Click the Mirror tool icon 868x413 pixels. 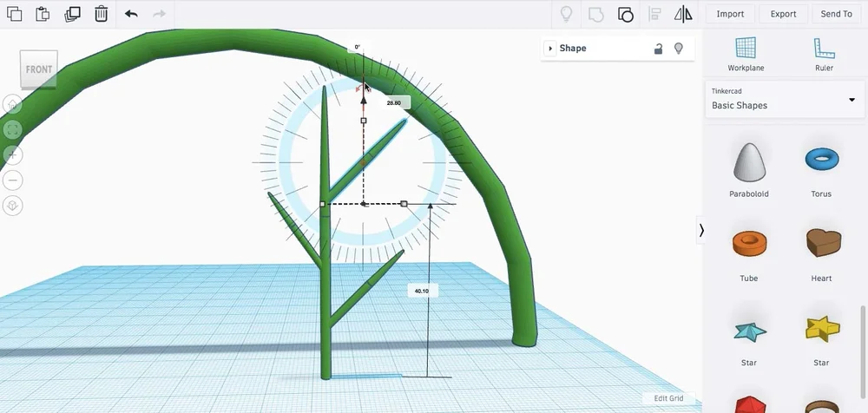[x=683, y=14]
